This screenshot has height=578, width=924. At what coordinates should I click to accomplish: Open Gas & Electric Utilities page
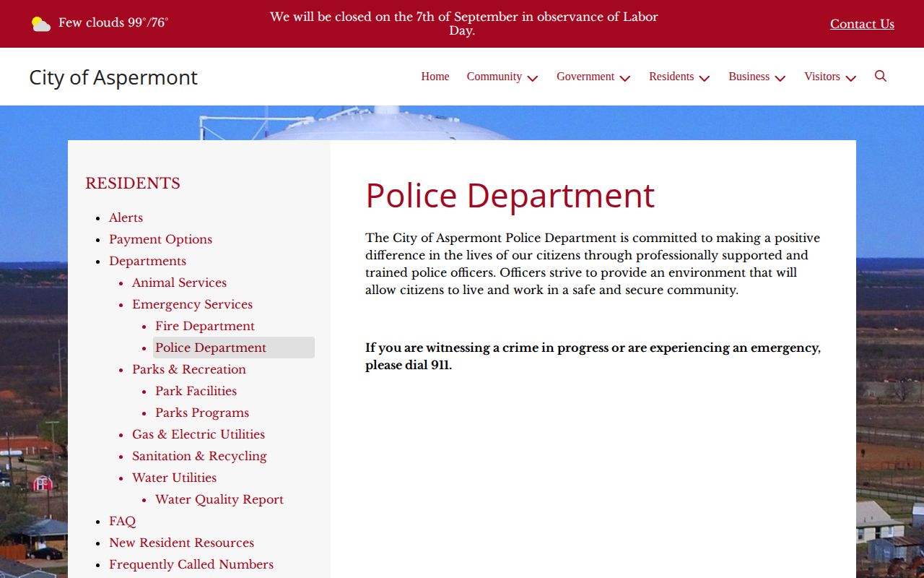click(199, 434)
